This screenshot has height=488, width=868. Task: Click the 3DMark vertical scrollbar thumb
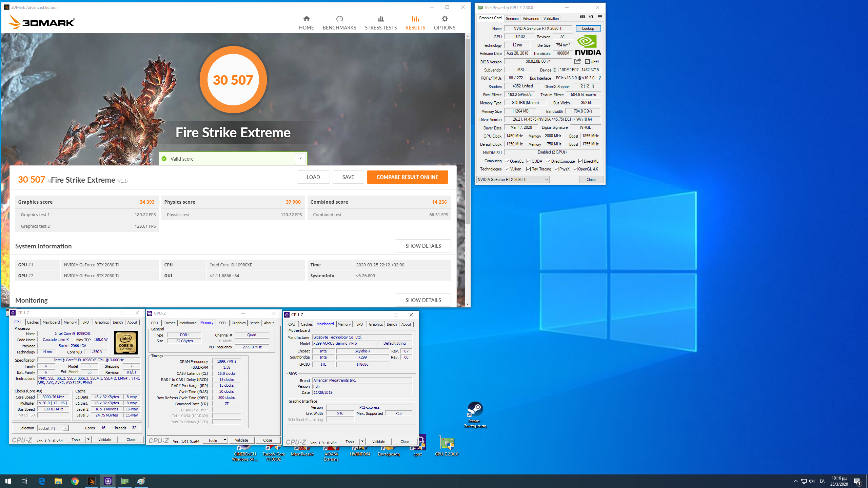[468, 131]
